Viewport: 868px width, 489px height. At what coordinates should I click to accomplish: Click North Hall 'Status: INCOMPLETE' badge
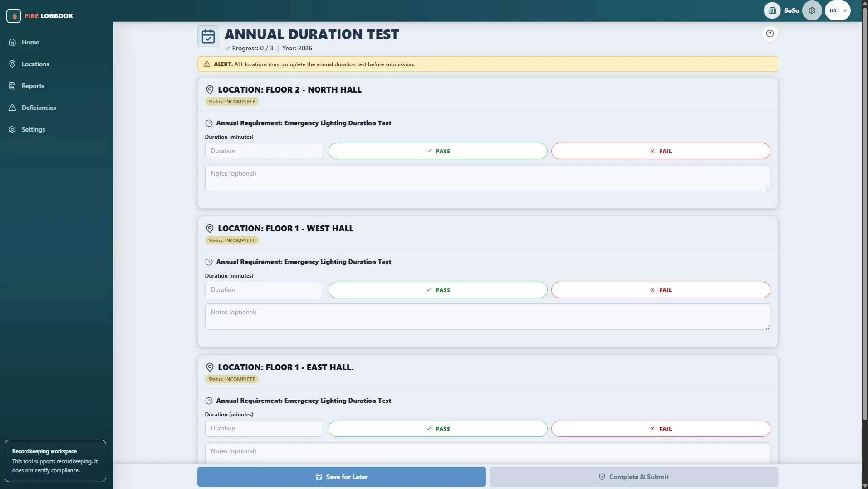(232, 102)
